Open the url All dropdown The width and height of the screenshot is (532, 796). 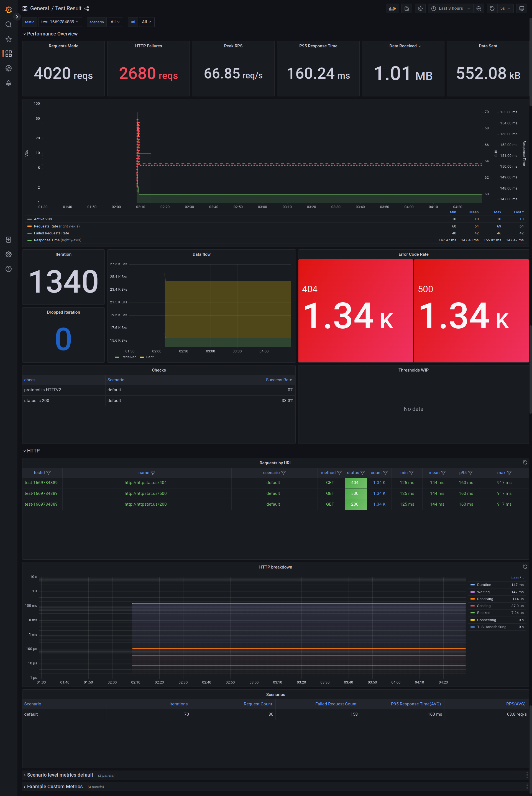[147, 22]
